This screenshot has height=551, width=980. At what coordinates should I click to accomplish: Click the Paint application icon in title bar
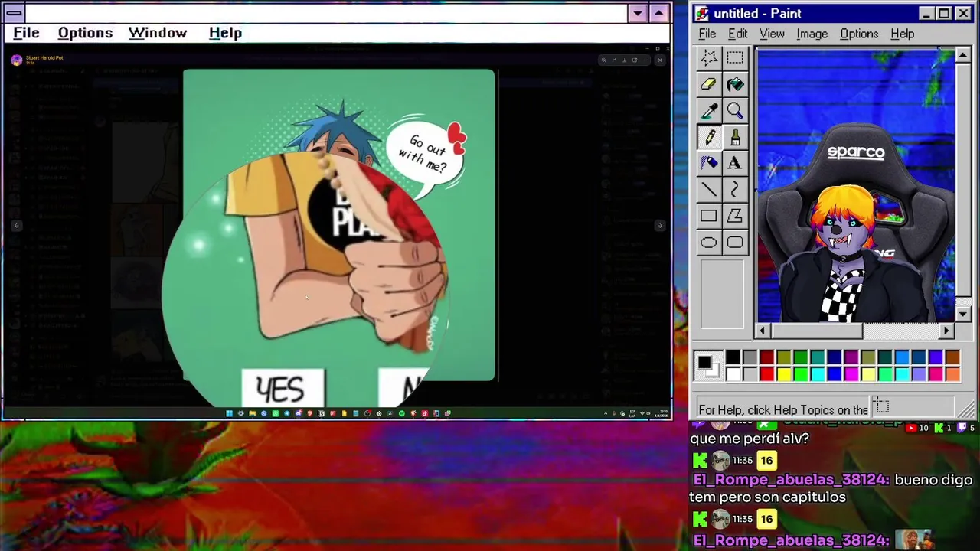coord(702,14)
